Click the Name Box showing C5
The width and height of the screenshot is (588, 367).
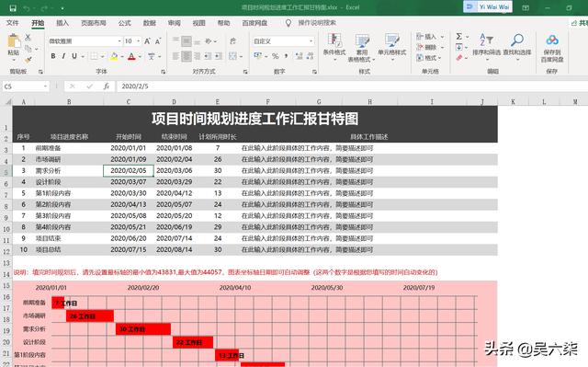tap(26, 86)
